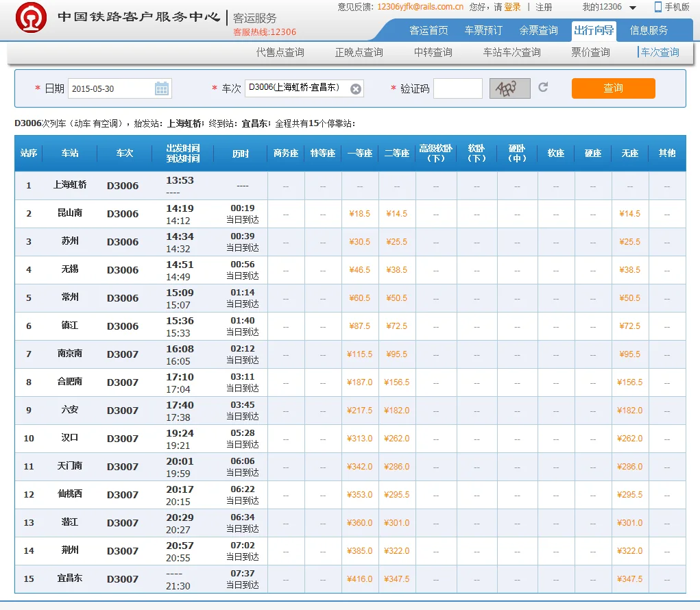
Task: Switch to the 信息服务 tab
Action: [651, 31]
